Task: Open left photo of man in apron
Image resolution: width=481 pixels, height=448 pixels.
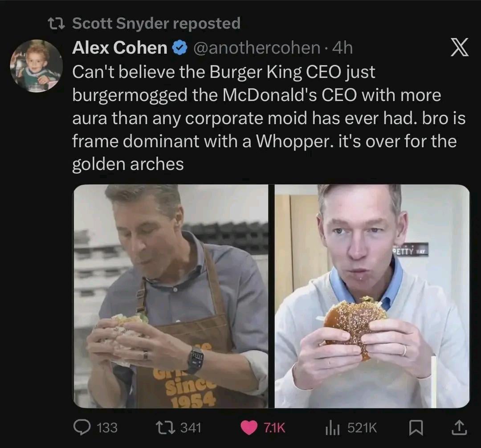Action: 171,296
